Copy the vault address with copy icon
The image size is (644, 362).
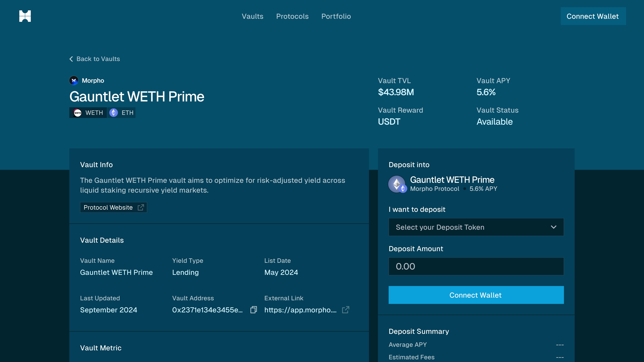[253, 310]
